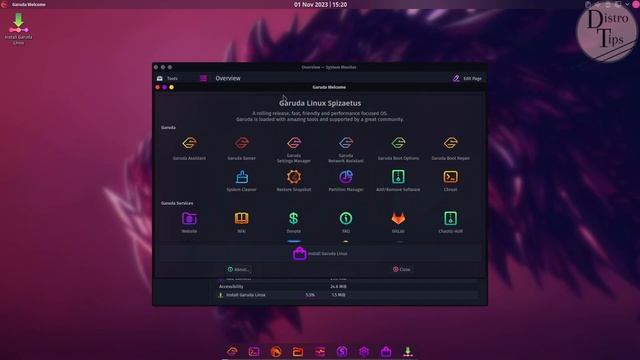The width and height of the screenshot is (640, 360).
Task: Open the Garuda launcher in the dock
Action: (x=232, y=351)
